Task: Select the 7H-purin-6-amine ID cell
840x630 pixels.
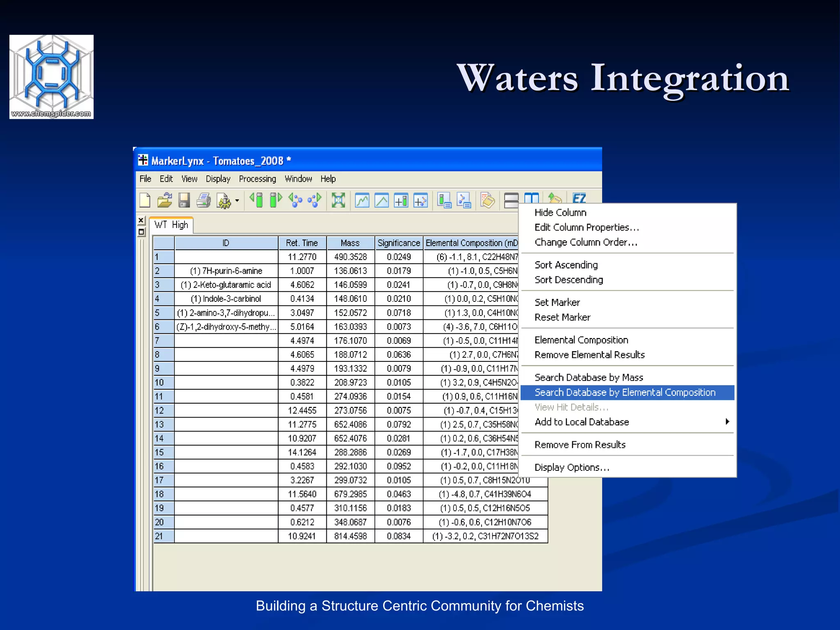Action: click(226, 271)
